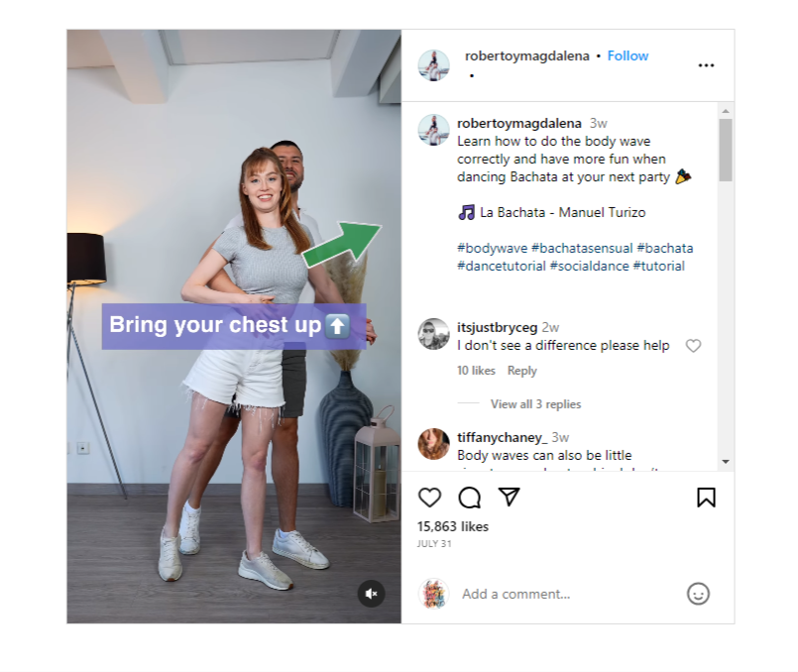The image size is (798, 672).
Task: Open robertoymagdalena header profile picture
Action: [x=433, y=65]
